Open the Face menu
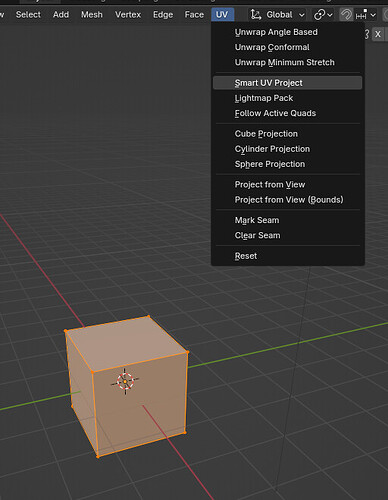The height and width of the screenshot is (500, 388). (194, 15)
